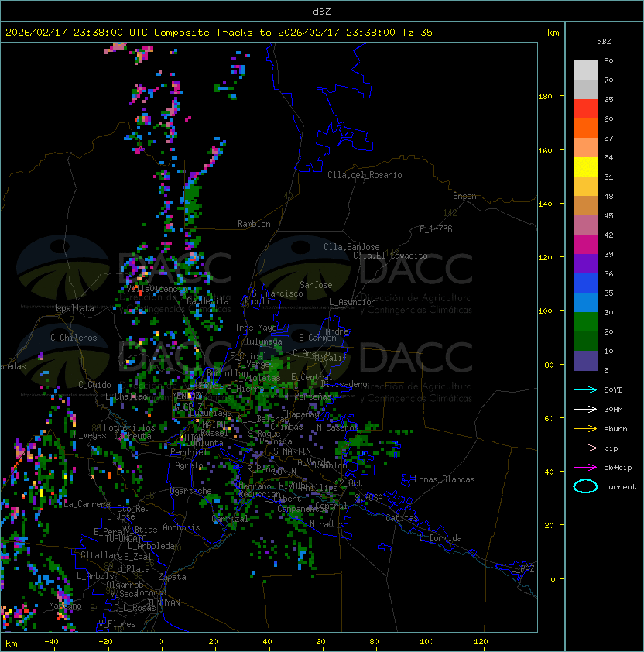Pick the slate purple 10 dBZ swatch
The width and height of the screenshot is (644, 652).
[x=585, y=361]
